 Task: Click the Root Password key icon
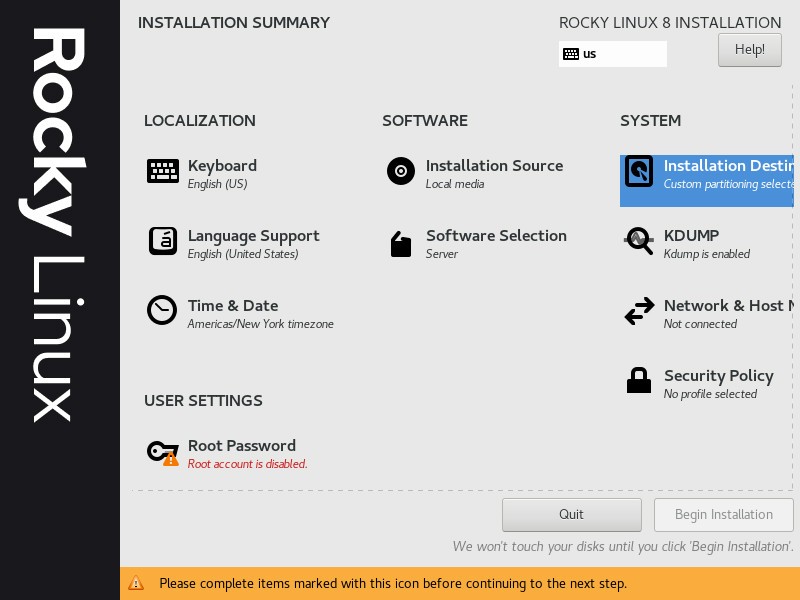163,453
